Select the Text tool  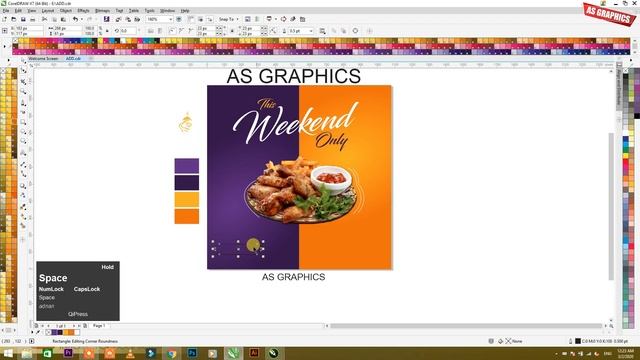click(23, 153)
